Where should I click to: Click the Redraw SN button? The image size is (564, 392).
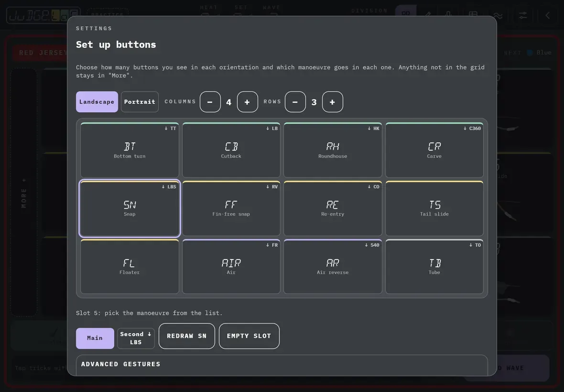[x=187, y=336]
